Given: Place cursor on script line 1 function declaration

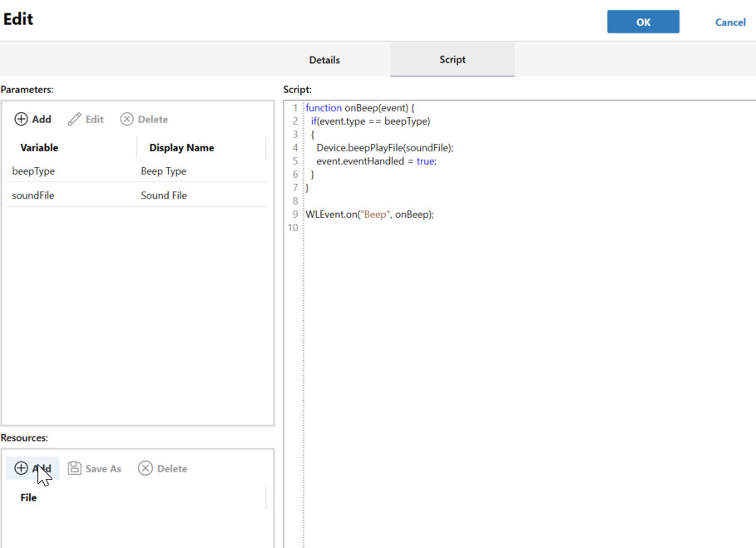Looking at the screenshot, I should pyautogui.click(x=365, y=108).
